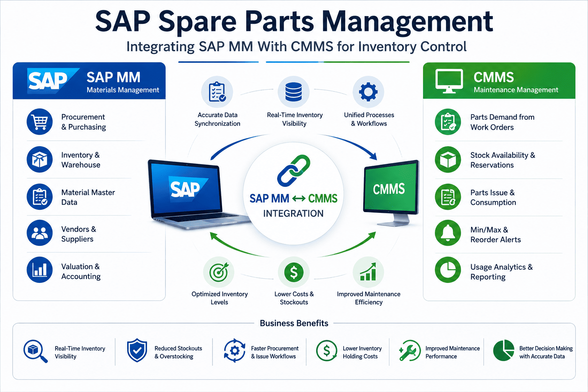
Task: Click the Real-Time Inventory Visibility database icon
Action: pyautogui.click(x=294, y=92)
